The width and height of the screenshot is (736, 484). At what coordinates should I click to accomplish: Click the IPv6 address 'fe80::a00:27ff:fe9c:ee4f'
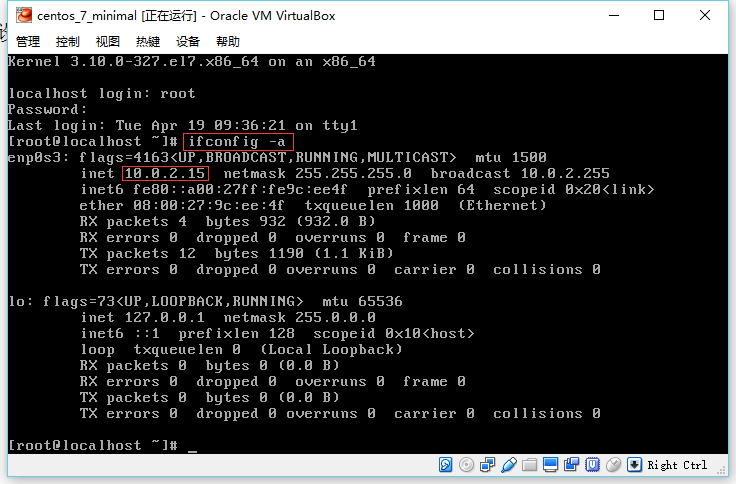coord(240,189)
